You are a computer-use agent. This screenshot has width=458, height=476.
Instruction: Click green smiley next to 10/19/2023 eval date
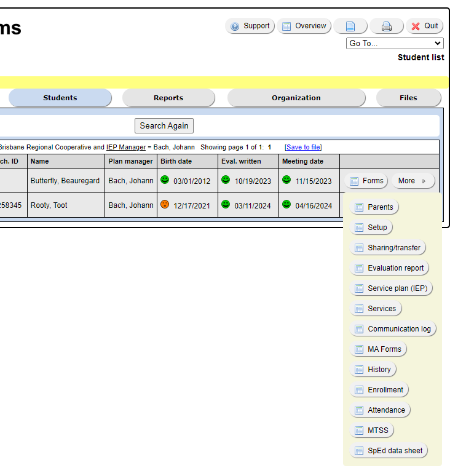pyautogui.click(x=226, y=180)
